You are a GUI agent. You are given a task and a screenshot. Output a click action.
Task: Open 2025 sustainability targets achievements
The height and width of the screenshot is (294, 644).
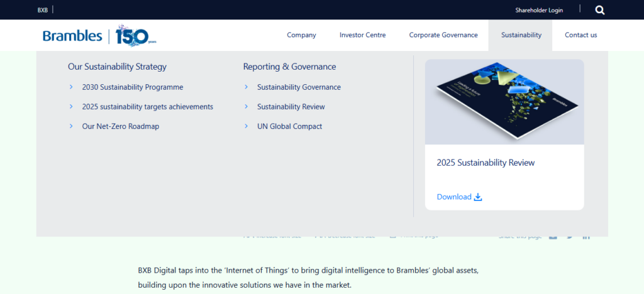pos(147,107)
